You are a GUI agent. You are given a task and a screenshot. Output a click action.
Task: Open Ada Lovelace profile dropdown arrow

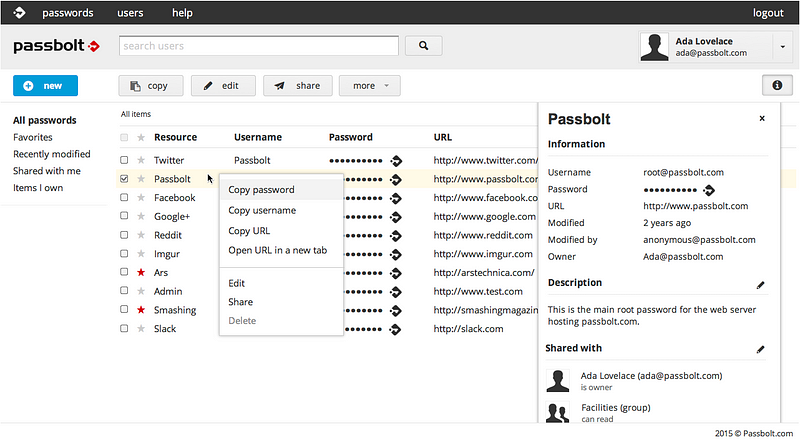click(x=781, y=46)
